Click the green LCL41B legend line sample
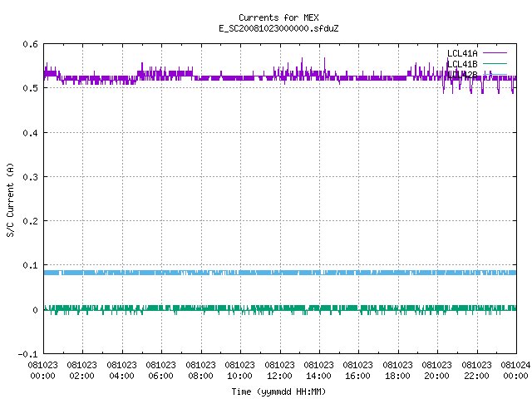The width and height of the screenshot is (532, 399). tap(495, 64)
